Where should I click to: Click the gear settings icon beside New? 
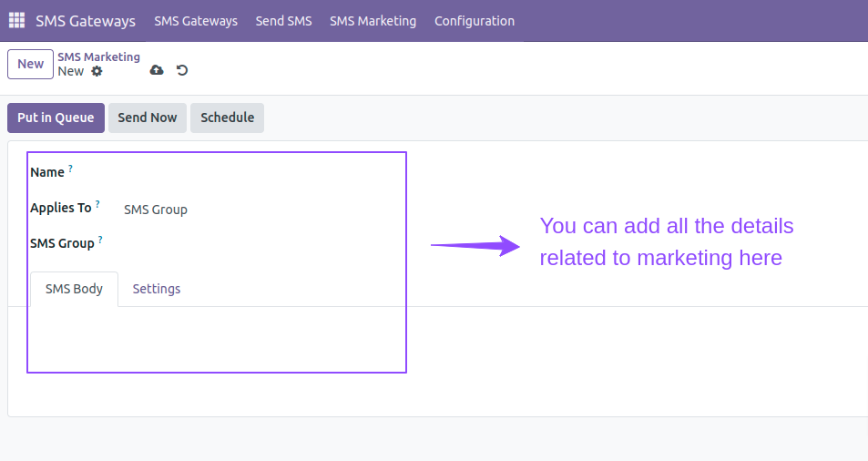97,71
